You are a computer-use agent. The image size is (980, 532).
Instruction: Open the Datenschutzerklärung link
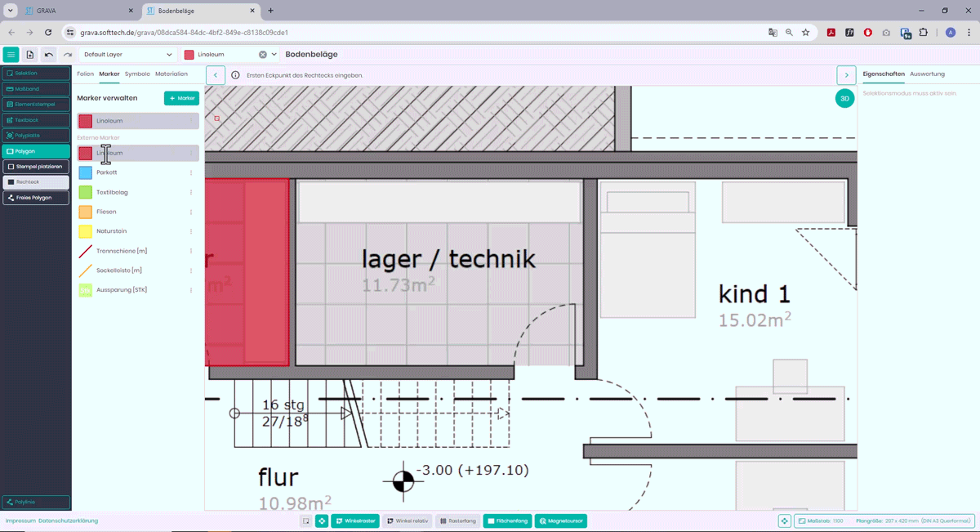[x=69, y=521]
